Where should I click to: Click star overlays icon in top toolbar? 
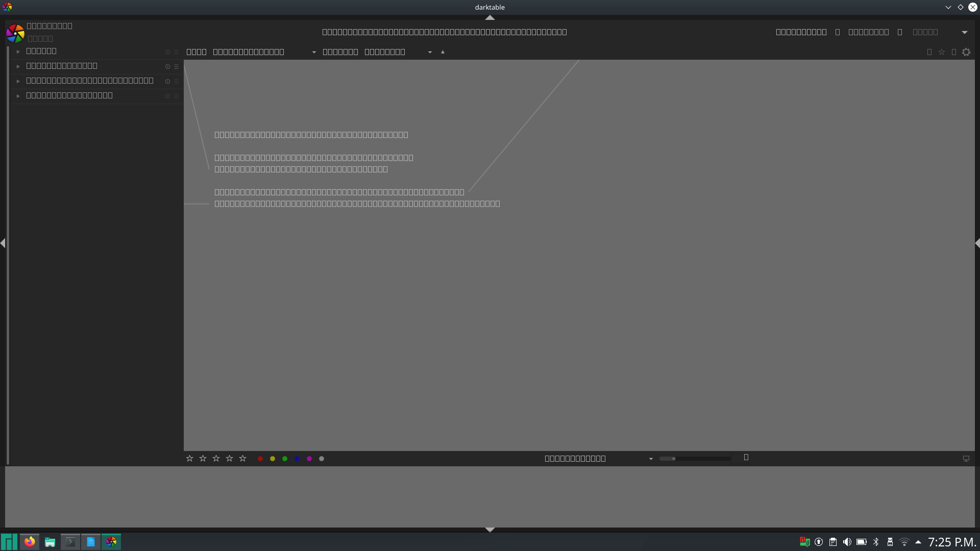click(942, 52)
